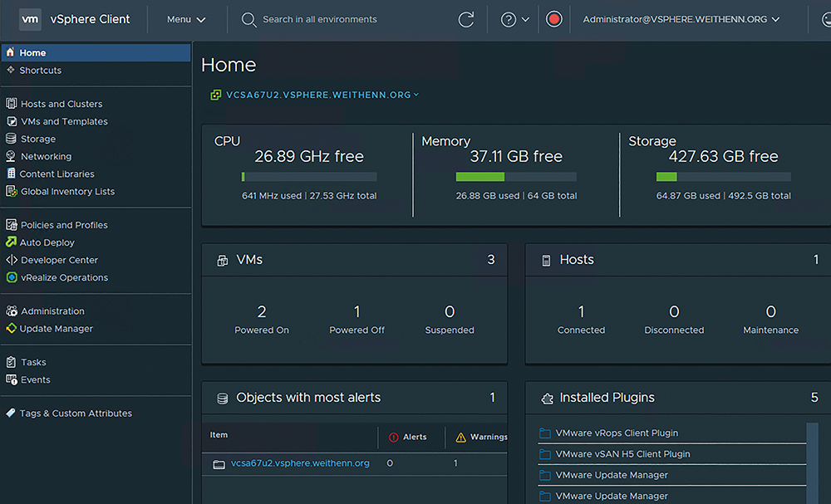This screenshot has width=831, height=504.
Task: Click the Warnings column header
Action: [x=482, y=437]
